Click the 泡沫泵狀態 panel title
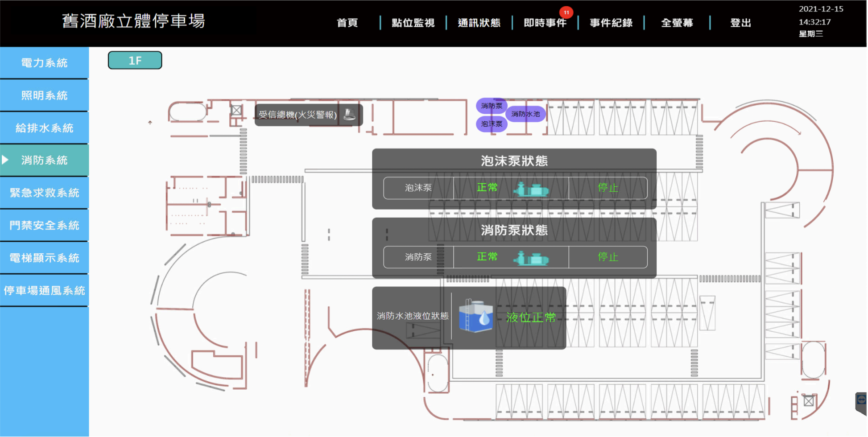The width and height of the screenshot is (868, 437). pos(514,161)
